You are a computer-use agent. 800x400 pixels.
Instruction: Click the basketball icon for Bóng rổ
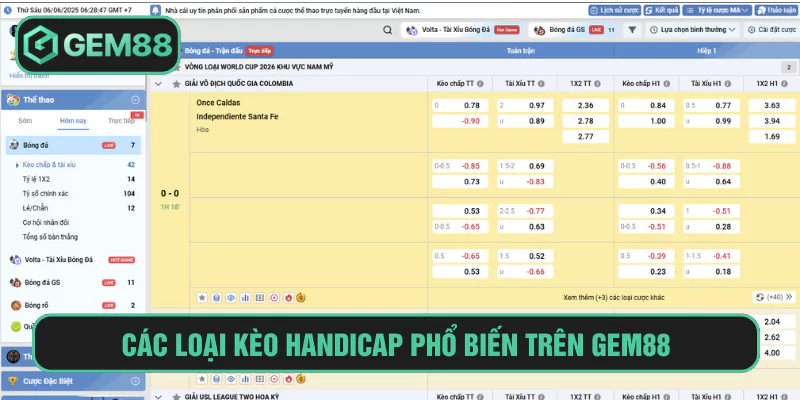pyautogui.click(x=16, y=305)
